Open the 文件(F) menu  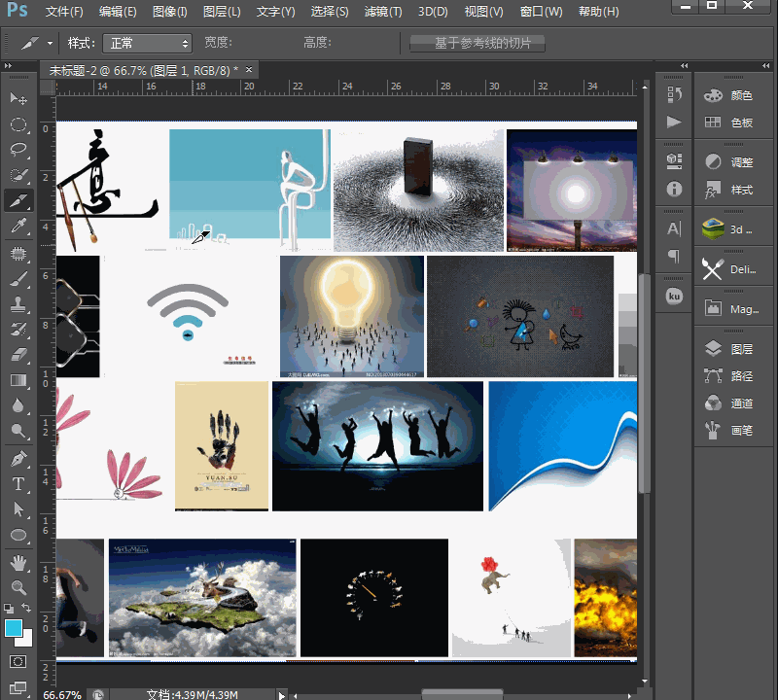(x=64, y=12)
